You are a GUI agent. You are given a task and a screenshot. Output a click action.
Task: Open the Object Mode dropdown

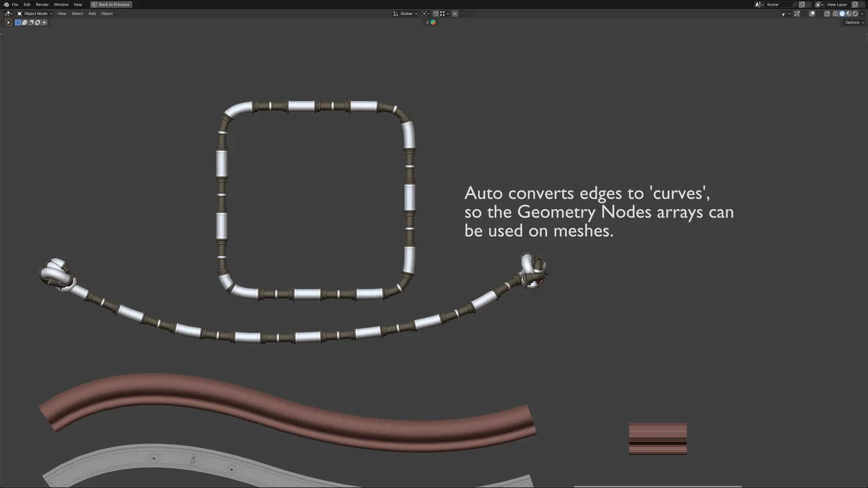pyautogui.click(x=35, y=14)
